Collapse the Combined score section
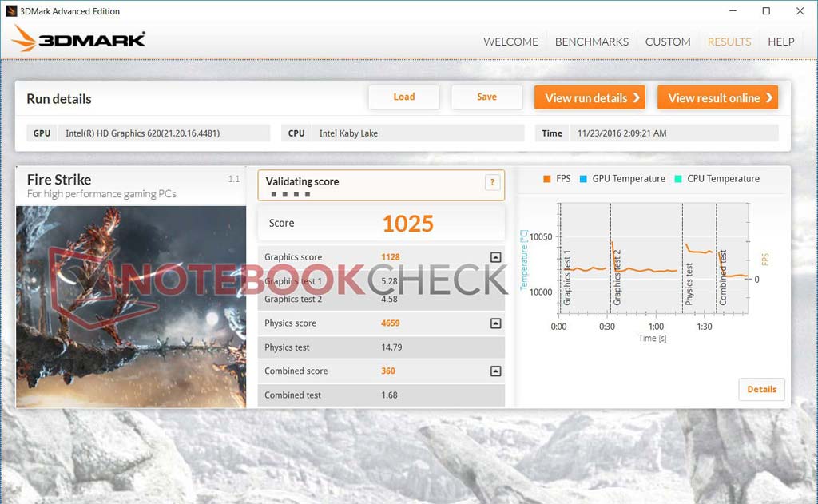The image size is (818, 504). pos(495,371)
